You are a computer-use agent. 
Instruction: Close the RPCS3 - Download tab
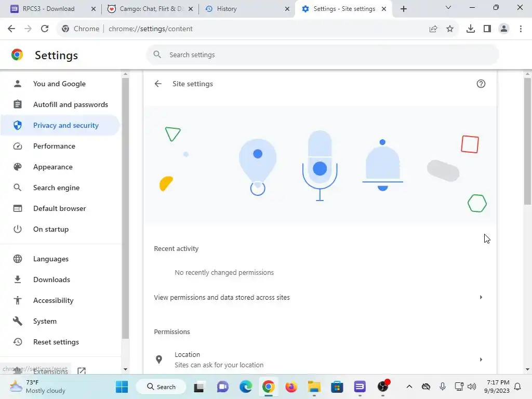94,9
